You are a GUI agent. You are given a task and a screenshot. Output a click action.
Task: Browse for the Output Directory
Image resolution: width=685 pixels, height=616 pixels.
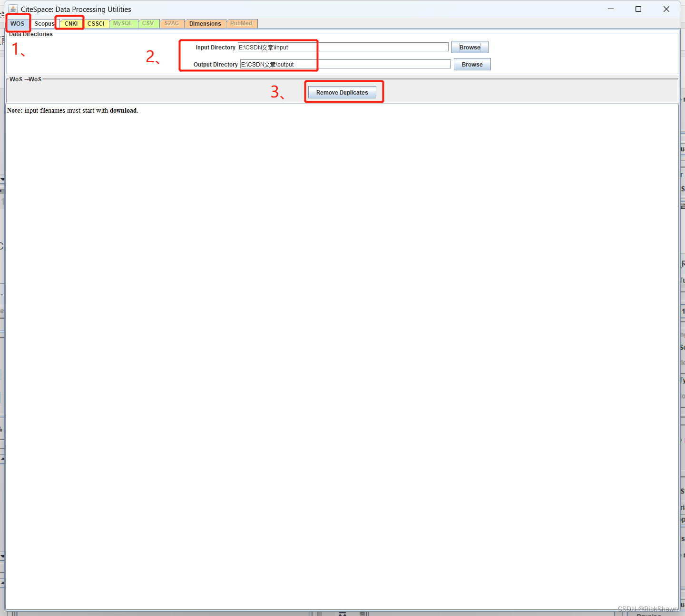[x=472, y=64]
